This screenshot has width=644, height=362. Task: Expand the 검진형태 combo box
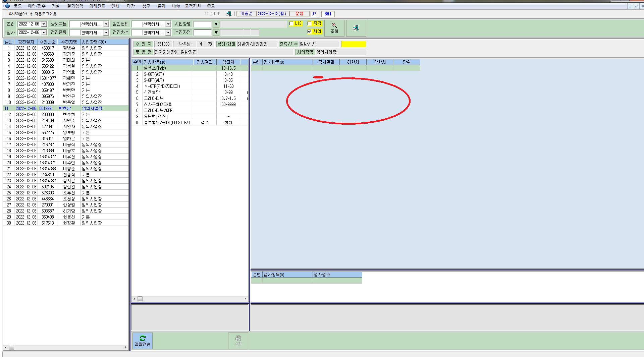[168, 24]
